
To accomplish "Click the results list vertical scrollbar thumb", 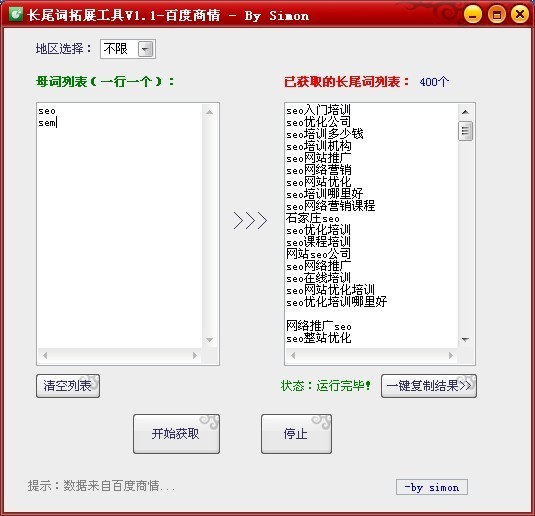I will pos(465,131).
